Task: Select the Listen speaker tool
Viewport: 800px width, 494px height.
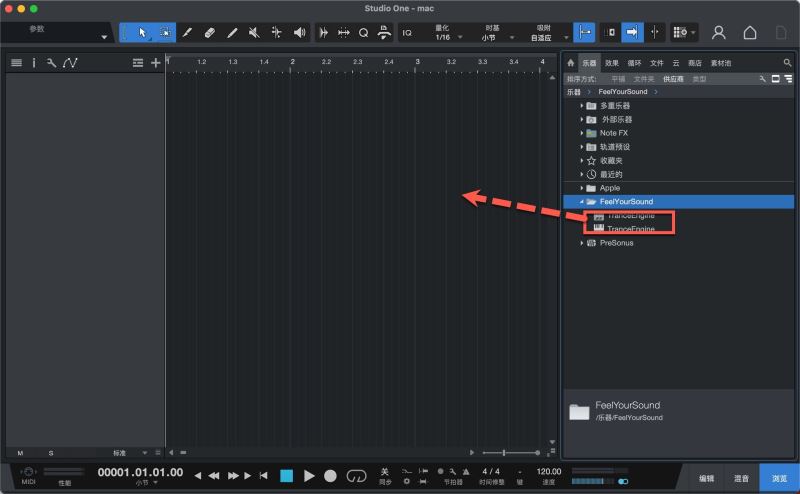Action: click(299, 33)
